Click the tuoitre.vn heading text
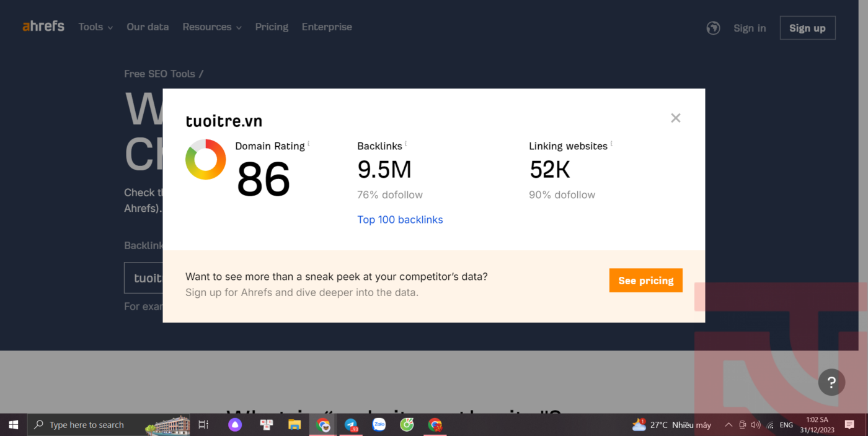 [x=224, y=121]
